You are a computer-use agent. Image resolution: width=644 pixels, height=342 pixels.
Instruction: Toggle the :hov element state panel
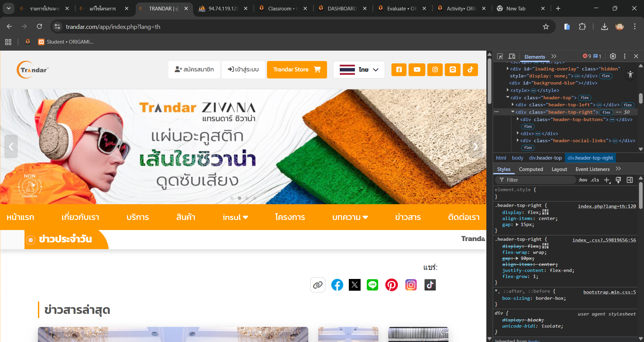tap(583, 180)
